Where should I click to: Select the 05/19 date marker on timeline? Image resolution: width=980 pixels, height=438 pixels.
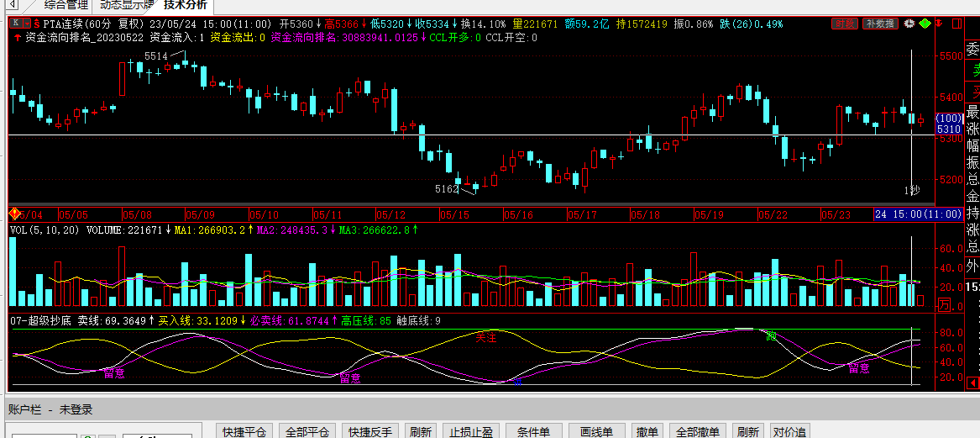[710, 214]
